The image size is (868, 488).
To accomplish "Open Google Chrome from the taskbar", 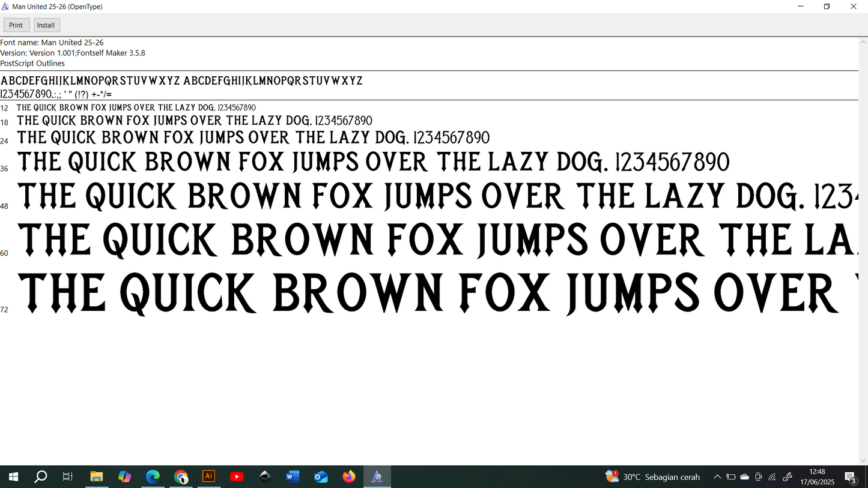I will pyautogui.click(x=181, y=477).
